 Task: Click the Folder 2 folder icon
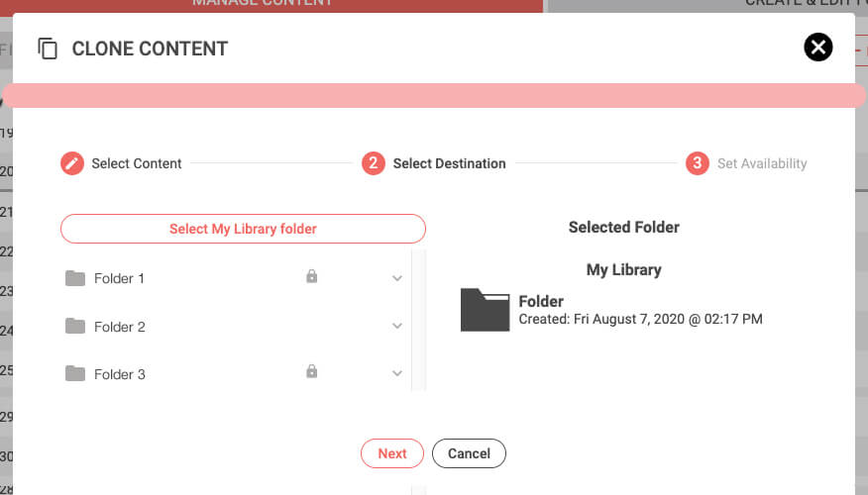(75, 327)
